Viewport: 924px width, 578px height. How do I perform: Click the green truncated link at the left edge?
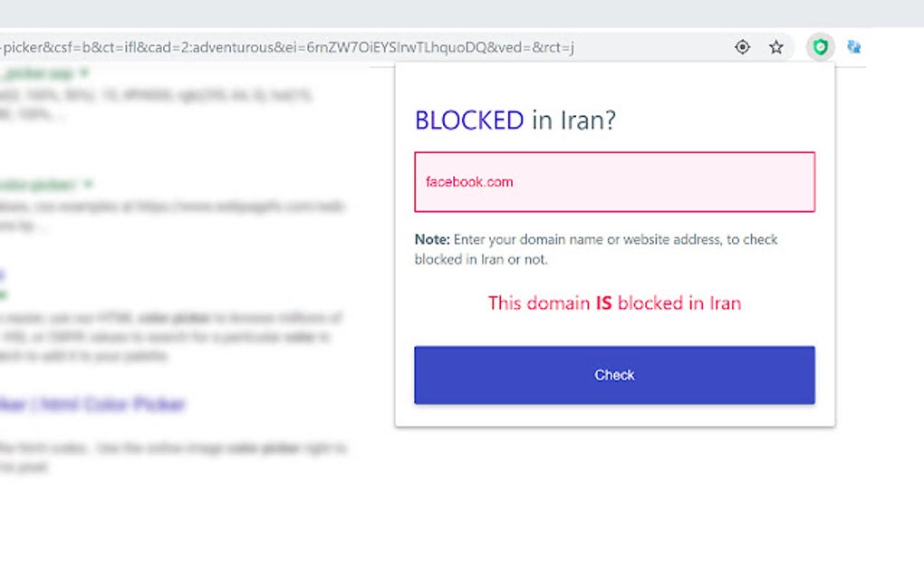click(x=5, y=294)
